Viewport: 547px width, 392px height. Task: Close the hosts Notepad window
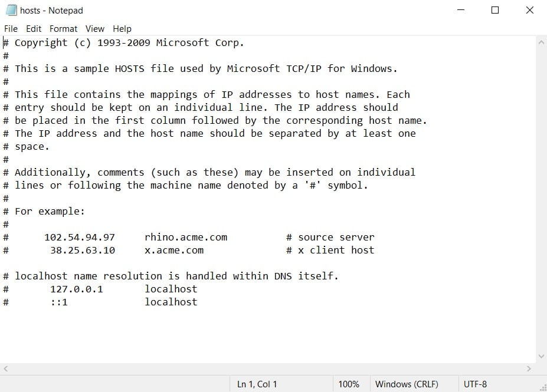pos(529,10)
